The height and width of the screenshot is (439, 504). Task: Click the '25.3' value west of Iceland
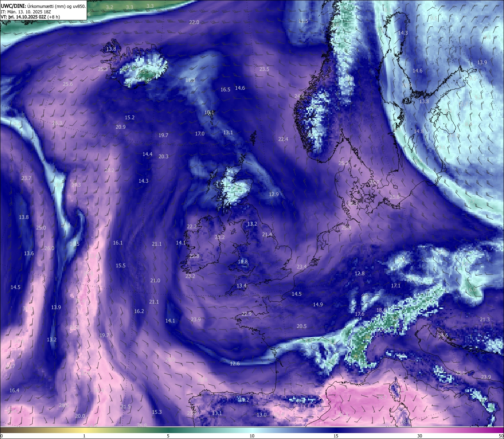click(x=102, y=69)
